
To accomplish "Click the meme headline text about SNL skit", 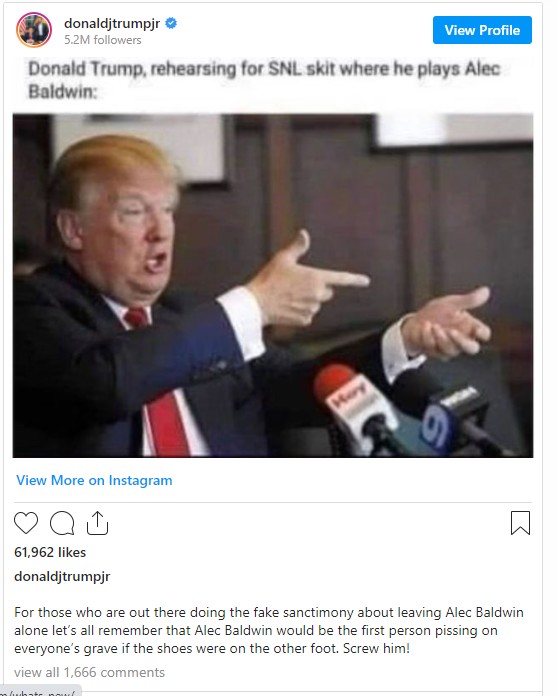I will 265,80.
